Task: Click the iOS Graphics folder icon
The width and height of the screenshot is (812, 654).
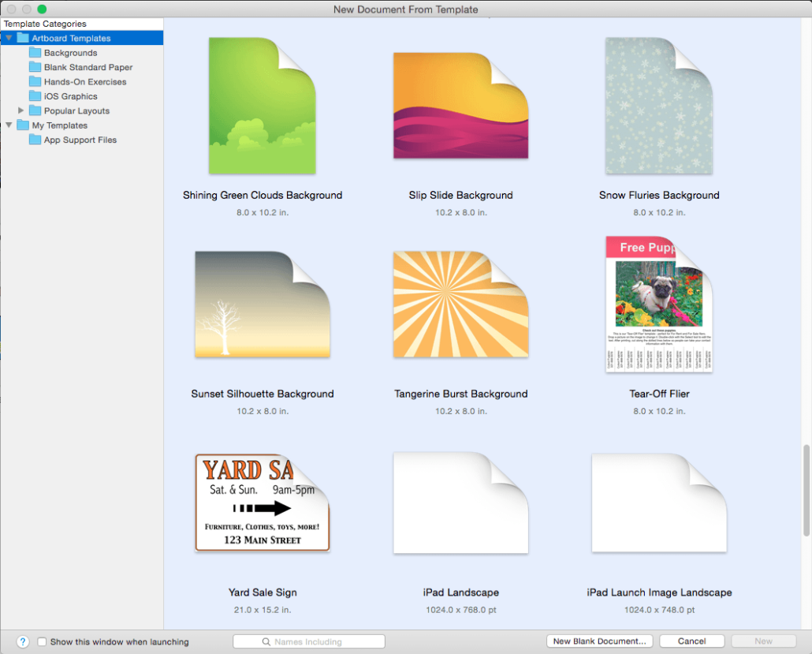Action: click(35, 95)
